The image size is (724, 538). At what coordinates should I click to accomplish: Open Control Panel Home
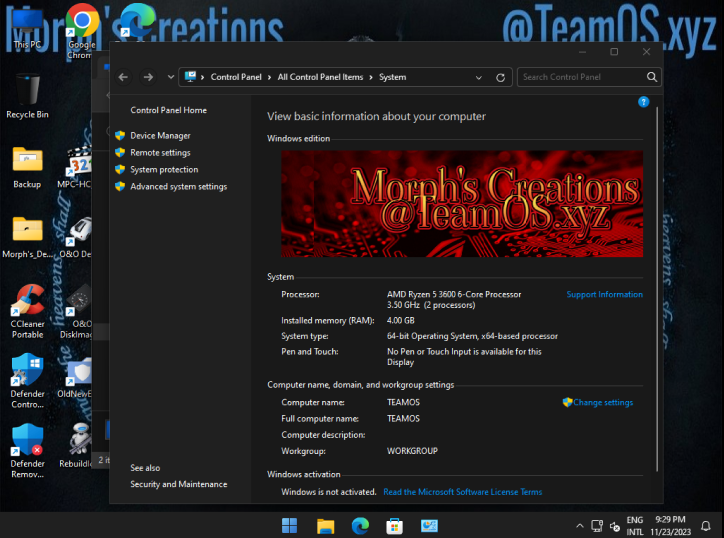(169, 110)
